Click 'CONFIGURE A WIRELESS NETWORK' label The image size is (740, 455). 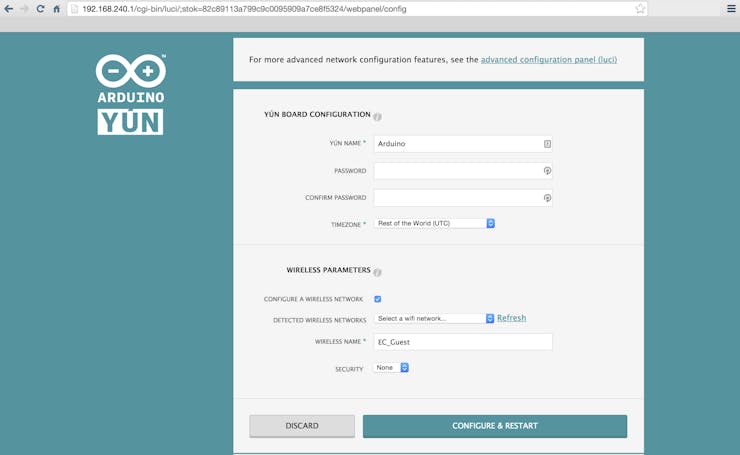(x=313, y=299)
